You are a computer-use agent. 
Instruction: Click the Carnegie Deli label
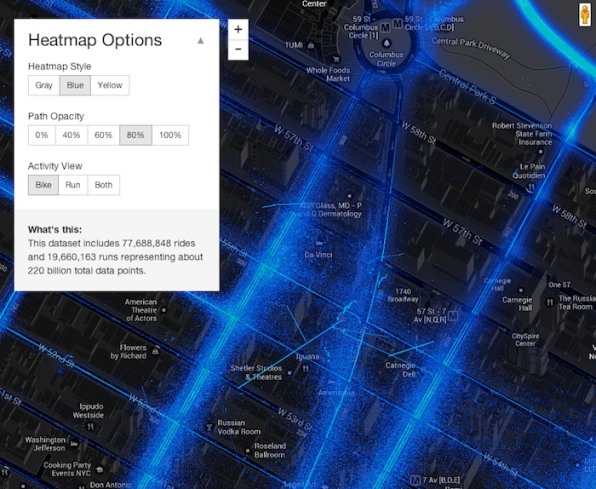[400, 370]
